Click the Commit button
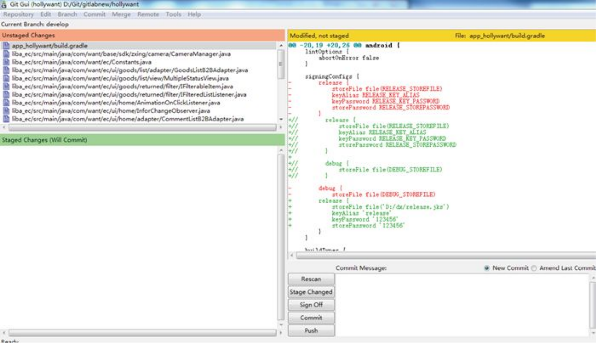 (x=311, y=317)
